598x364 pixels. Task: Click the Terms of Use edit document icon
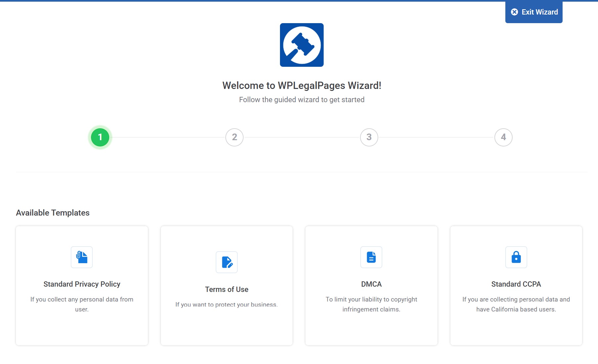(227, 262)
